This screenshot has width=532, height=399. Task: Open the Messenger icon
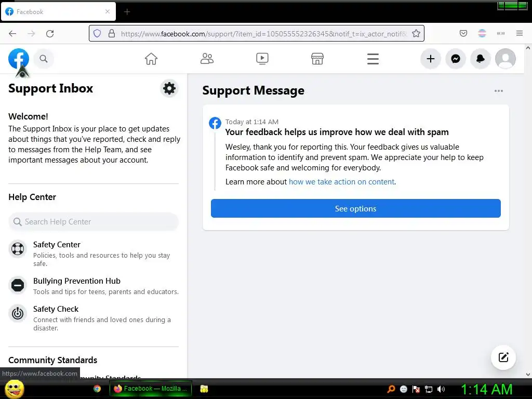(456, 59)
